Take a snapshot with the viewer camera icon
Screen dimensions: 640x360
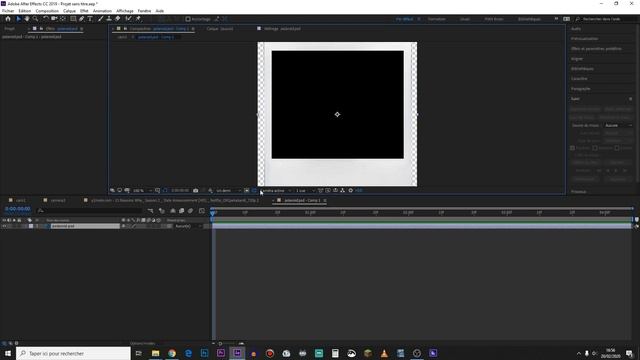coord(196,191)
